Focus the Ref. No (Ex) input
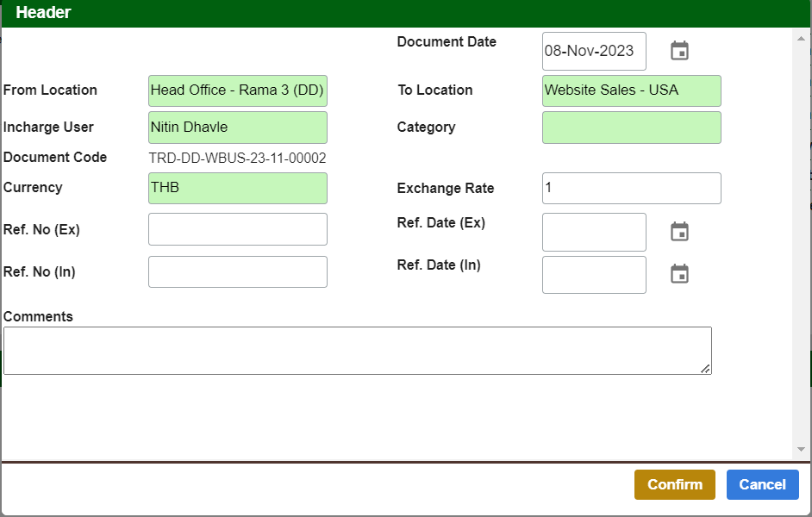Screen dimensions: 812x517 pos(237,229)
